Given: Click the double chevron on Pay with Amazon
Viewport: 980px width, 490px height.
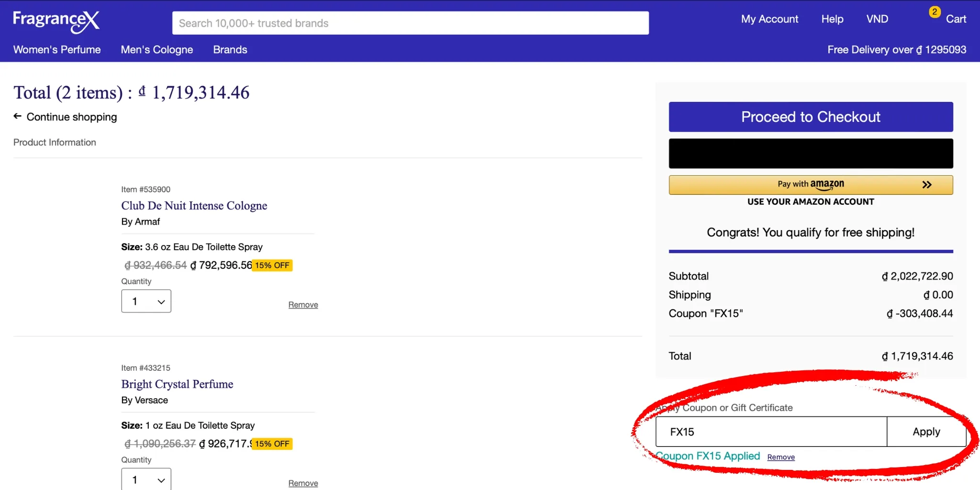Looking at the screenshot, I should point(926,185).
